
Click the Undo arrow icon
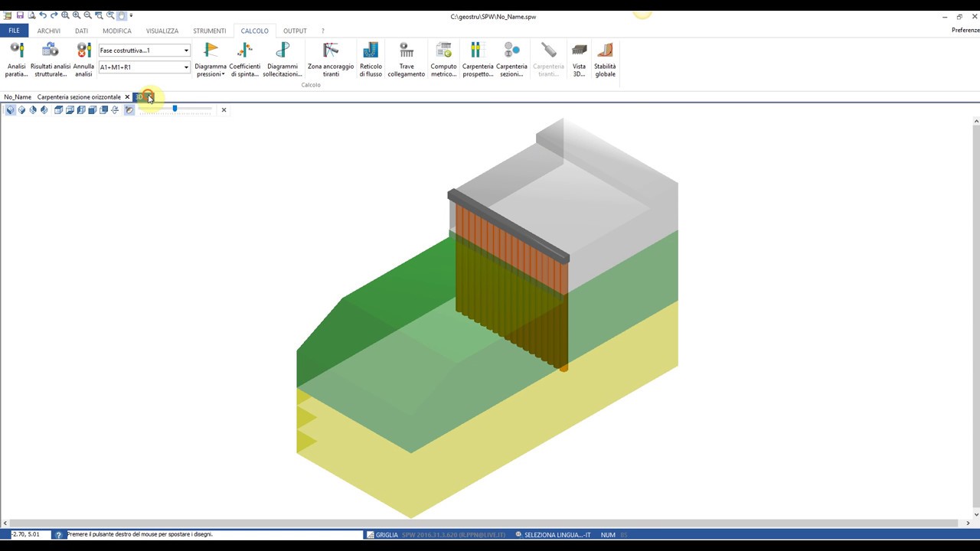[x=43, y=15]
